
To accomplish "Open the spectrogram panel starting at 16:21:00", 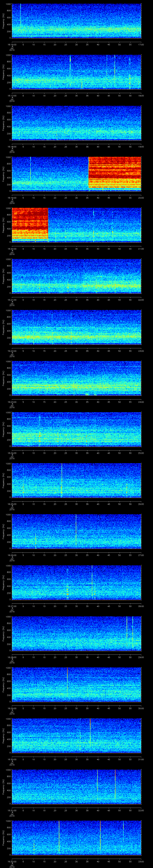I will pyautogui.click(x=76, y=276).
